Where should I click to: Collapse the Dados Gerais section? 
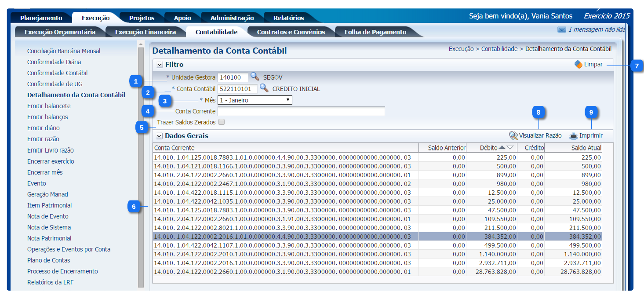[x=160, y=136]
